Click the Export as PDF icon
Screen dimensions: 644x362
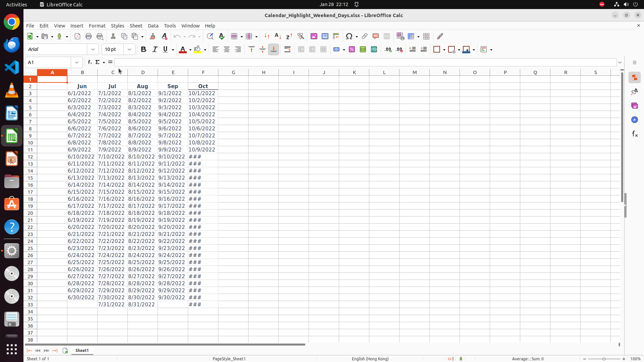pyautogui.click(x=77, y=36)
